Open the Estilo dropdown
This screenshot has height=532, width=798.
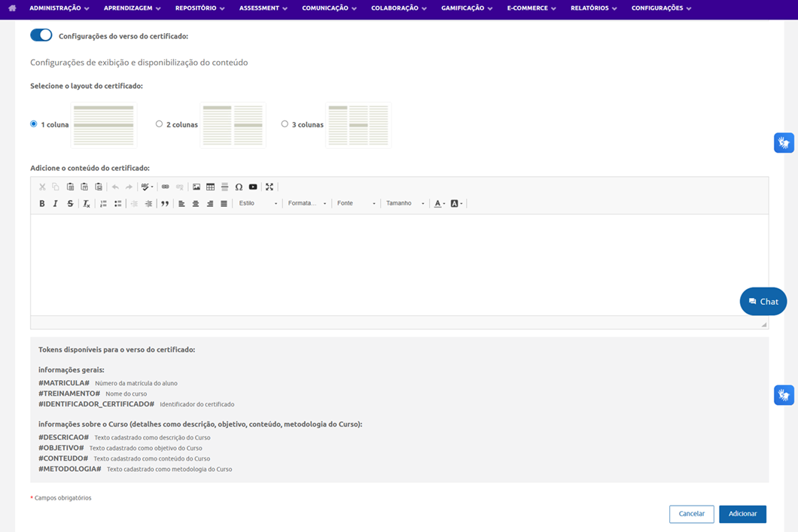258,203
